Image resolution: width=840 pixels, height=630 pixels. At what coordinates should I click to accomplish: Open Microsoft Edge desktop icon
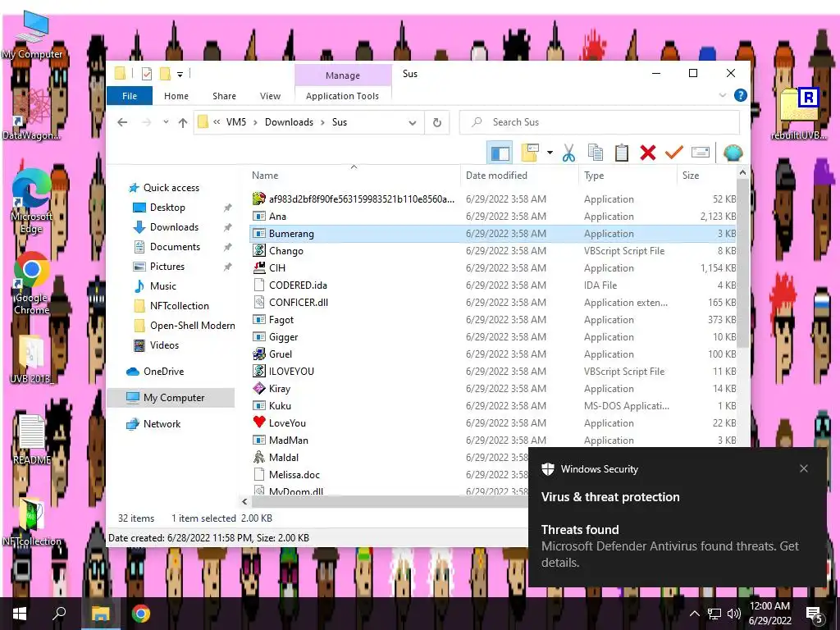pos(32,201)
